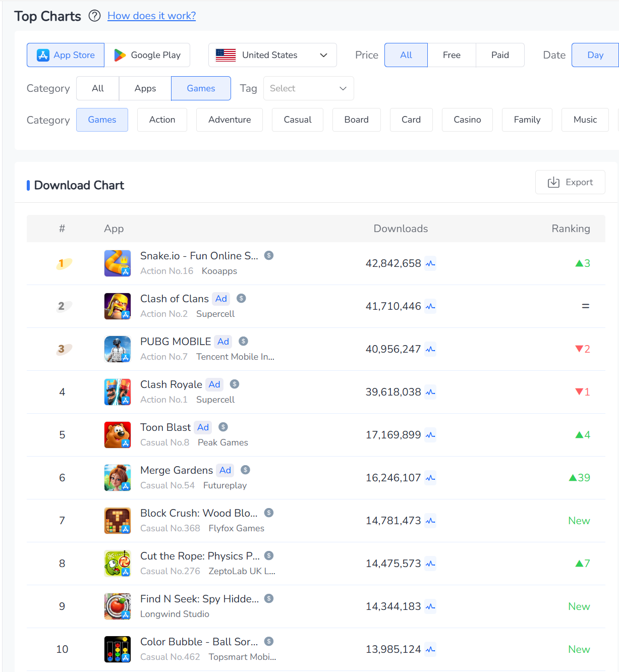The height and width of the screenshot is (672, 619).
Task: Choose Apps category filter
Action: pos(145,88)
